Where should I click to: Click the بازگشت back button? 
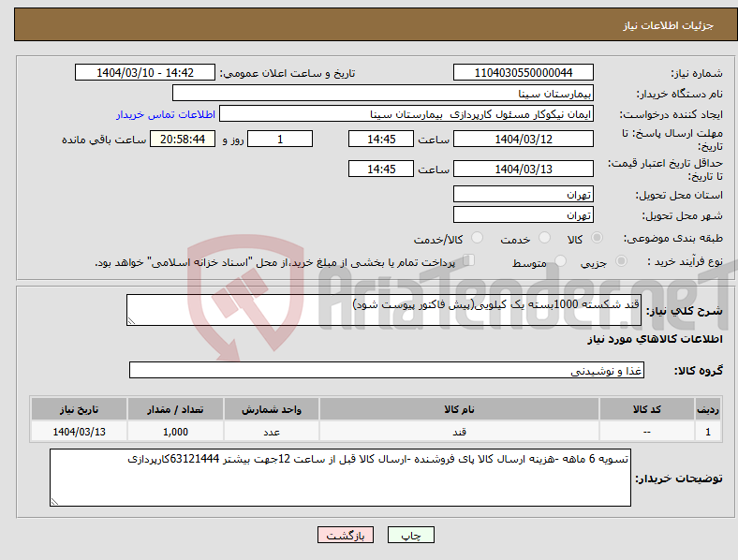click(346, 535)
